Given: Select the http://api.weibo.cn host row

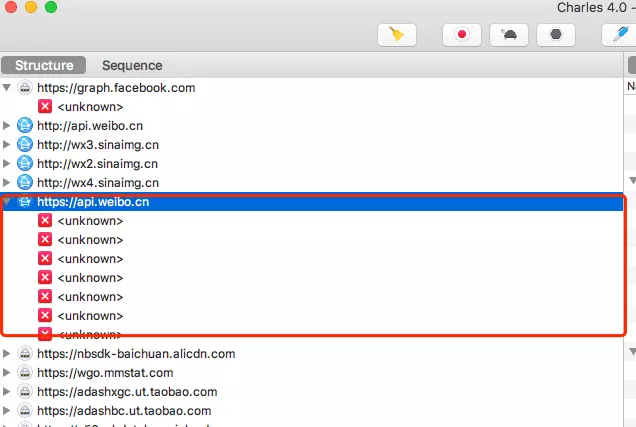Looking at the screenshot, I should [312, 126].
